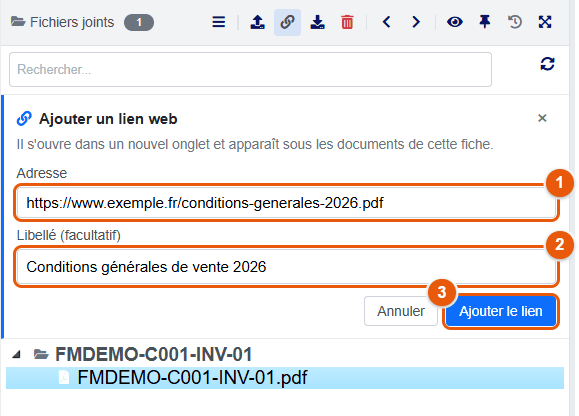Click the Fichiers joints header label

click(x=72, y=22)
